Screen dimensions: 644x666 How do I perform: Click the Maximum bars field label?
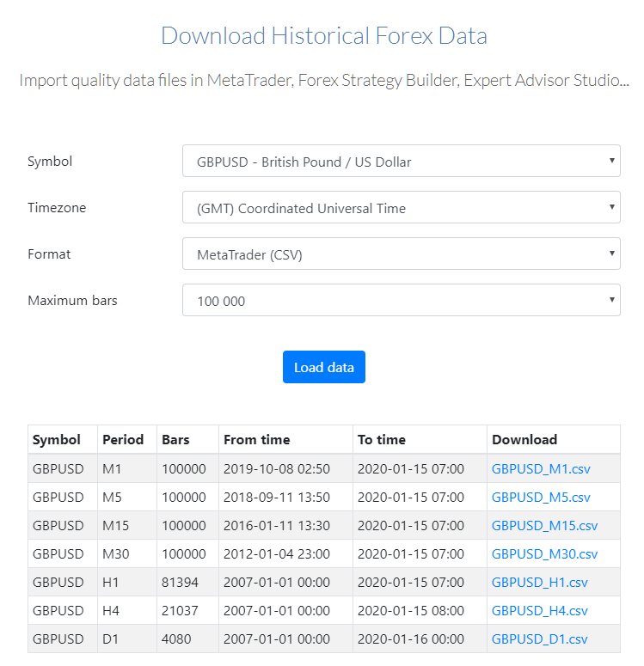pos(72,300)
